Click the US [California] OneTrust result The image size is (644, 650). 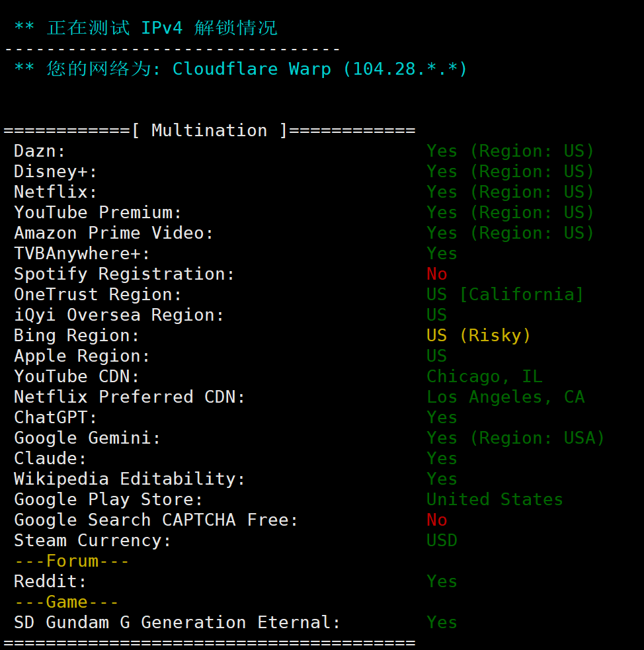505,294
